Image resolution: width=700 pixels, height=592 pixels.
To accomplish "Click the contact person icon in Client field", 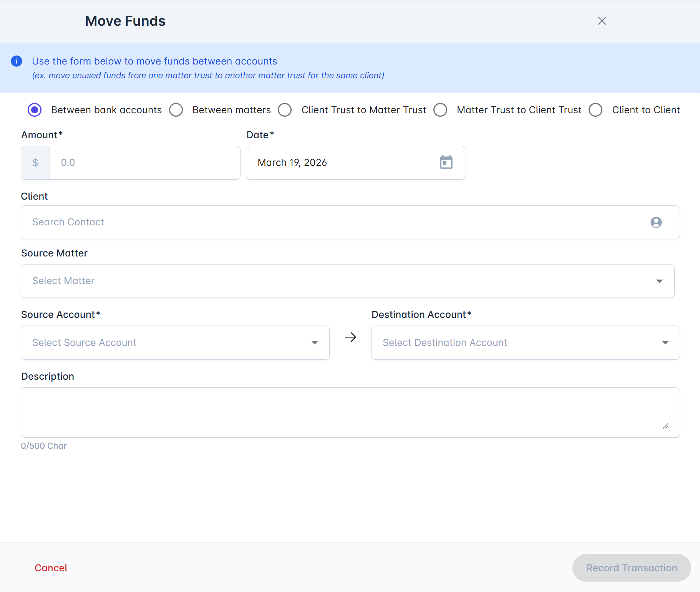I will click(x=656, y=222).
